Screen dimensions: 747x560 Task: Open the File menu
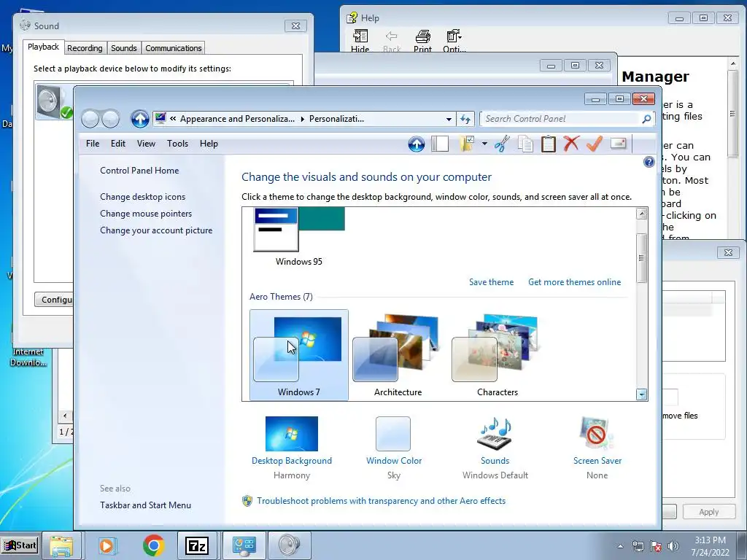click(x=93, y=144)
